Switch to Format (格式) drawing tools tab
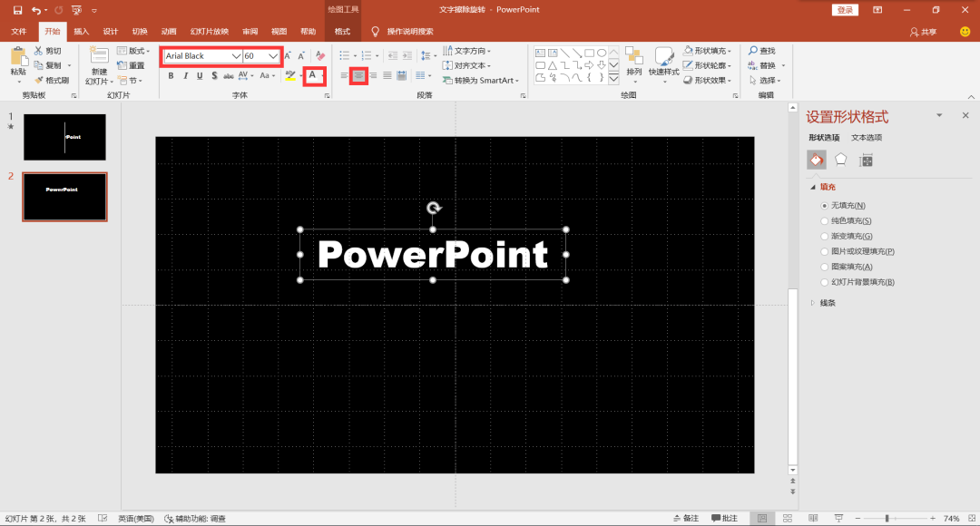Screen dimensions: 980x526 pos(342,31)
